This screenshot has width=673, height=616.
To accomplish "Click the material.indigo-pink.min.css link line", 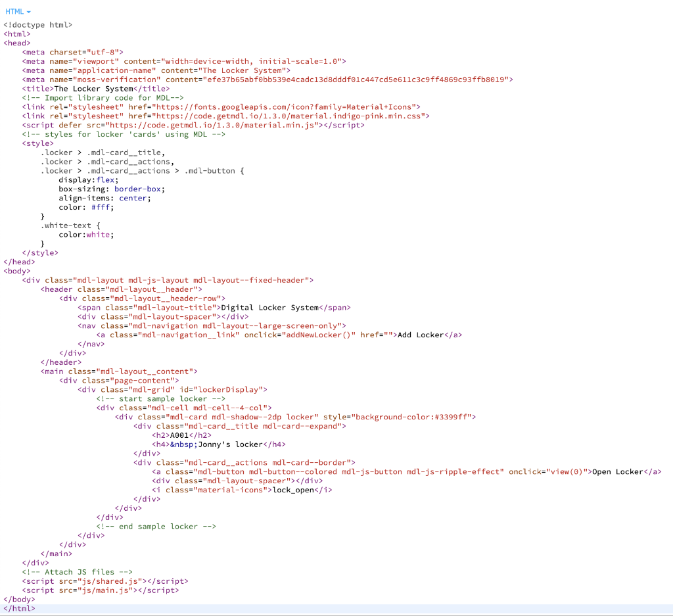I will (x=226, y=116).
